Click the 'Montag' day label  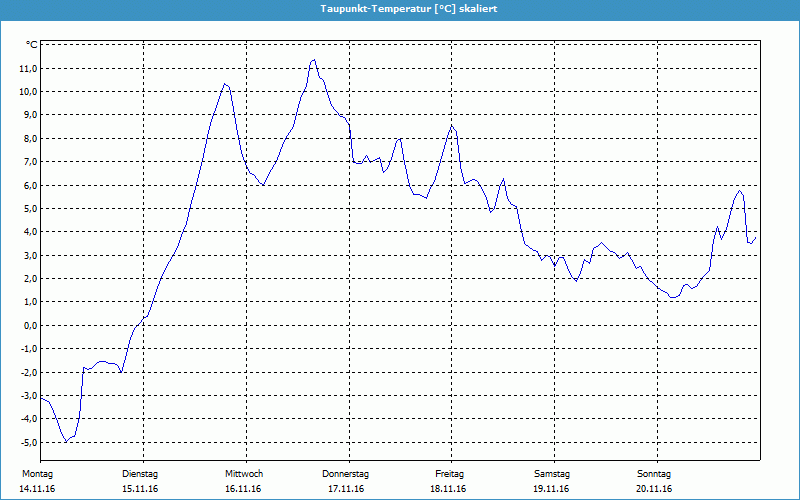click(x=37, y=474)
